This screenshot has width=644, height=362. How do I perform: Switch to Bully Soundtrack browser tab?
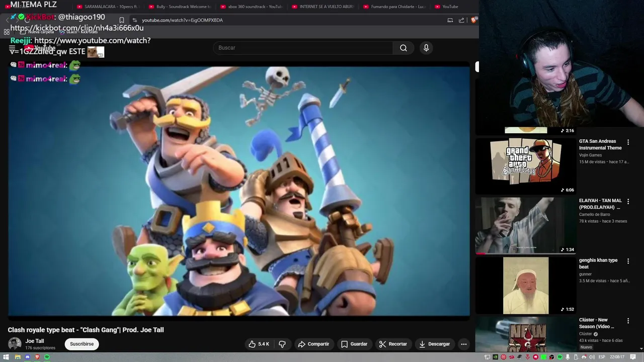point(179,7)
